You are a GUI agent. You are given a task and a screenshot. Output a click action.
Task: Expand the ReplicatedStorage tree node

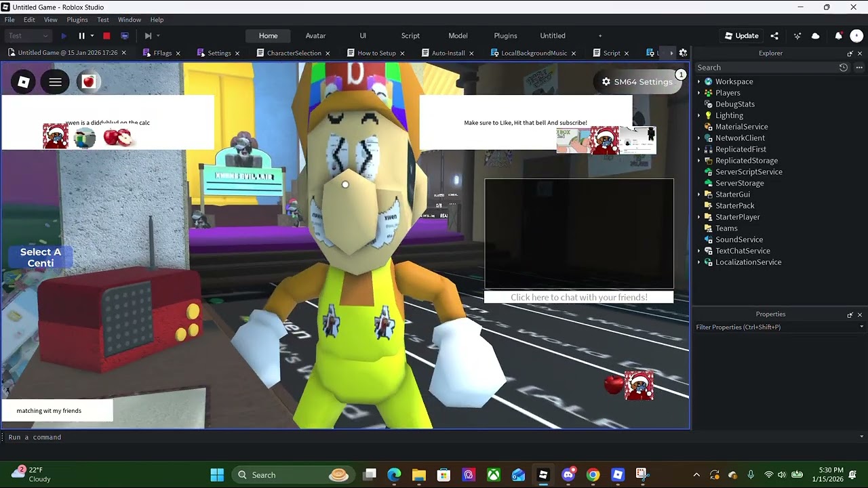tap(699, 161)
